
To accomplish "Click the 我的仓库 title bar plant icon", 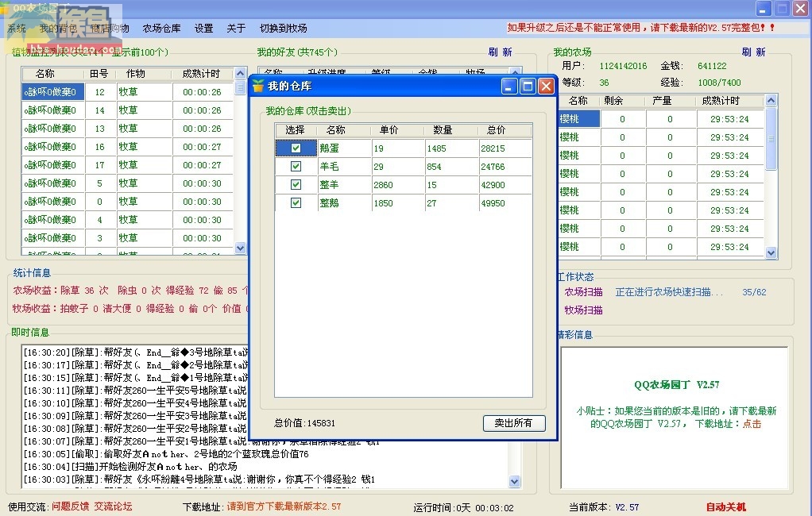I will click(x=258, y=86).
